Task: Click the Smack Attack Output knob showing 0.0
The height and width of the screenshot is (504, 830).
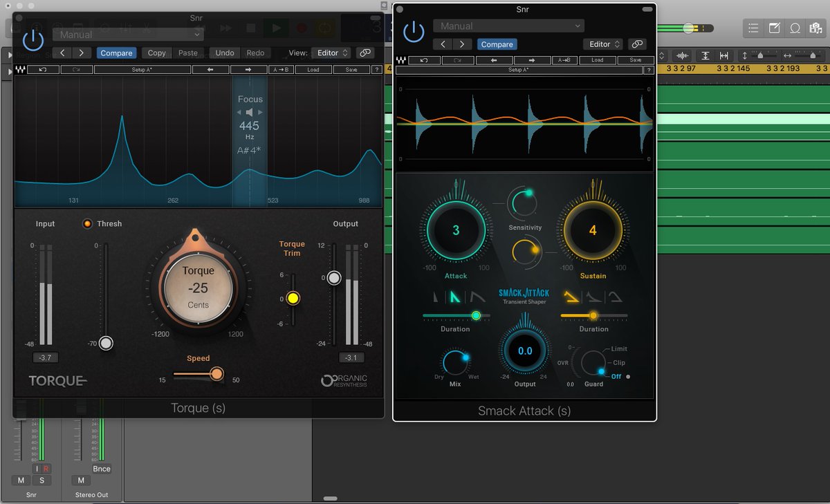Action: point(525,351)
